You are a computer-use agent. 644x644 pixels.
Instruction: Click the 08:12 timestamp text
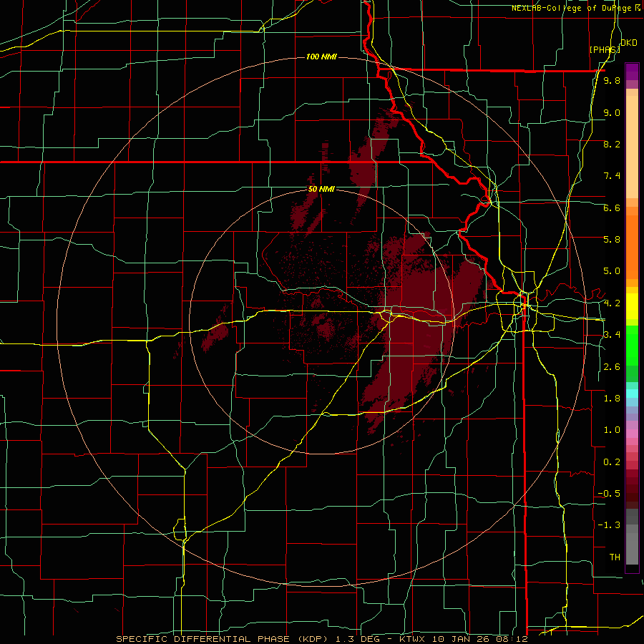[x=512, y=639]
